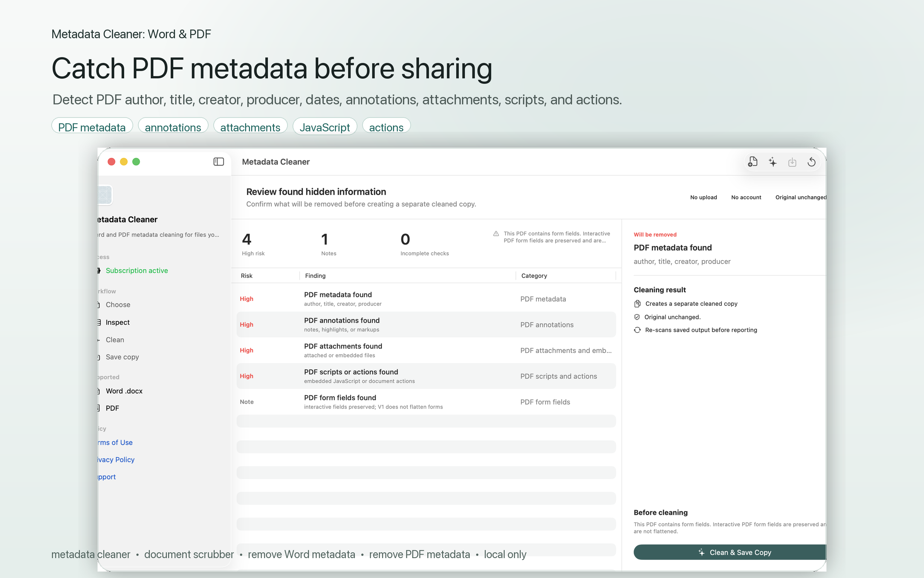This screenshot has height=578, width=924.
Task: Click the No upload badge
Action: [x=703, y=197]
